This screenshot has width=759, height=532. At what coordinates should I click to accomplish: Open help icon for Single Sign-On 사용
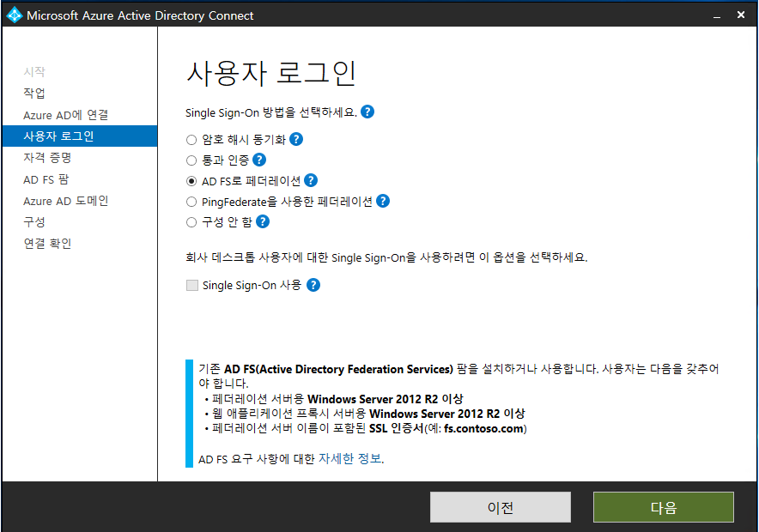[313, 285]
